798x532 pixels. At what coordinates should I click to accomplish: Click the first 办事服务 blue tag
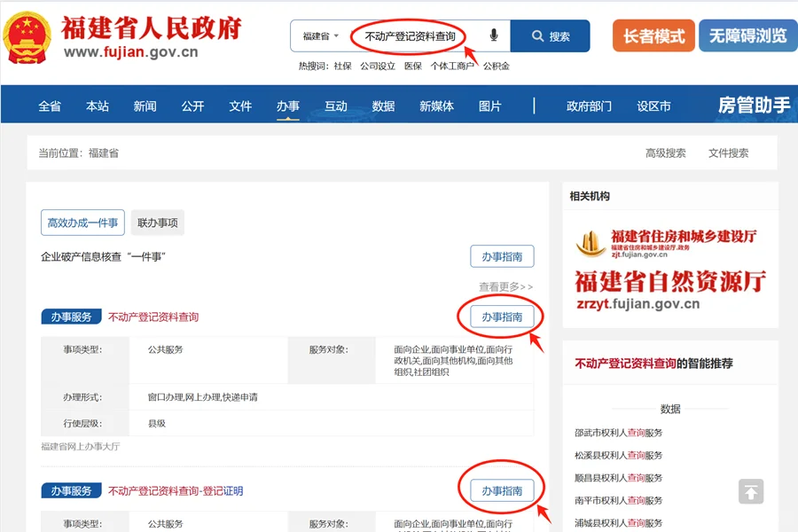[71, 317]
